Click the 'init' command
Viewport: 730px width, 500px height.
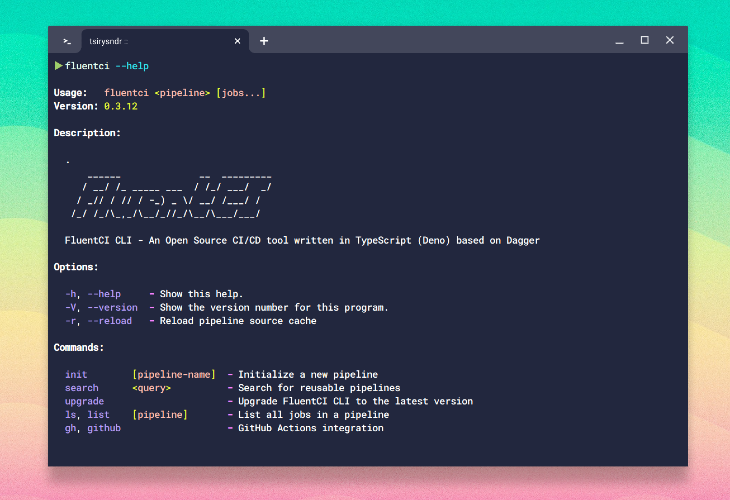click(x=76, y=375)
